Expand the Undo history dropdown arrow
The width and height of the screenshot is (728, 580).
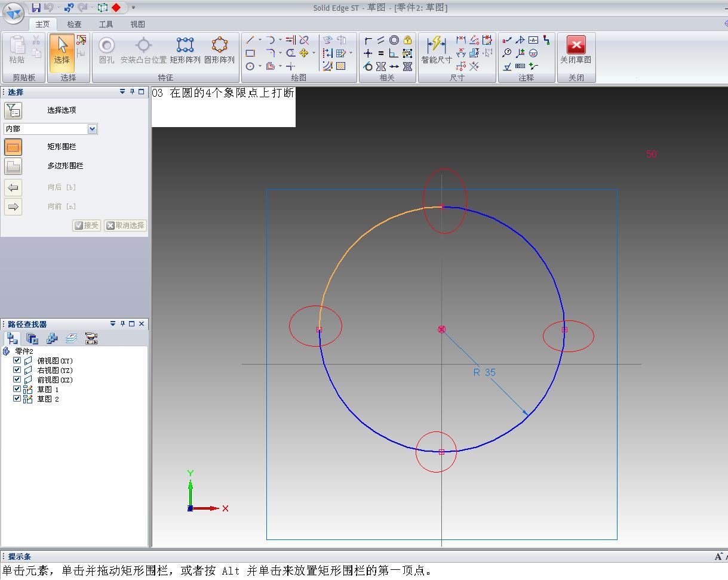(x=59, y=8)
